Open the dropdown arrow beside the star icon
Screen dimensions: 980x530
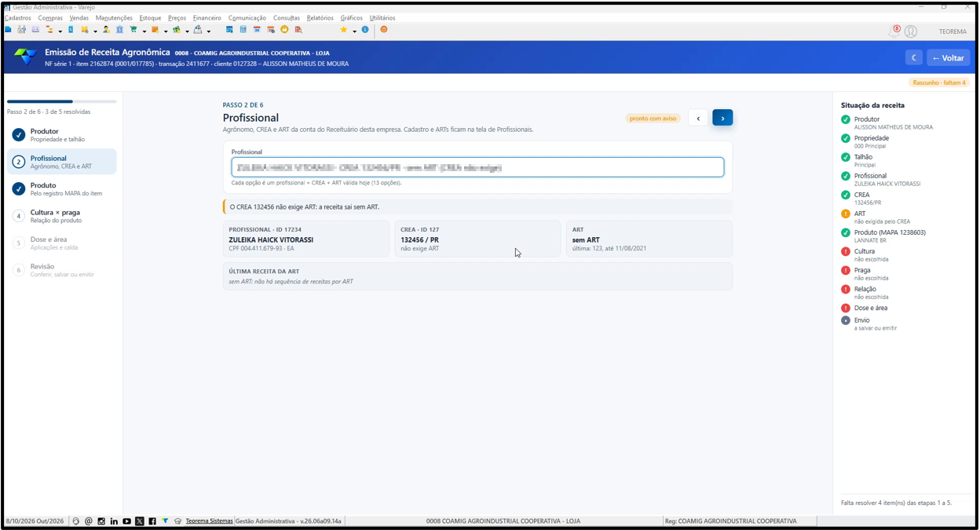click(x=354, y=31)
